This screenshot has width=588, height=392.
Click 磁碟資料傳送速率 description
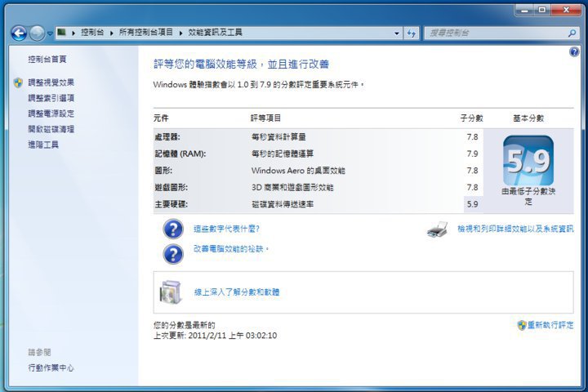283,204
